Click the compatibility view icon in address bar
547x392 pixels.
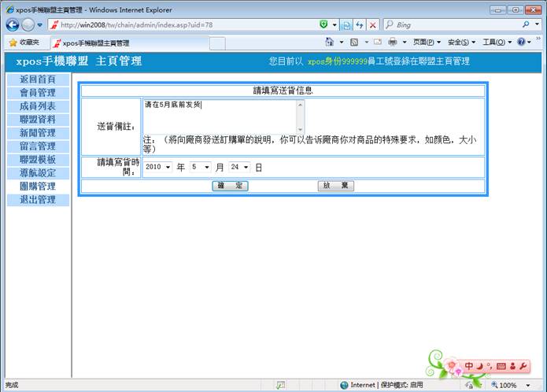[346, 25]
